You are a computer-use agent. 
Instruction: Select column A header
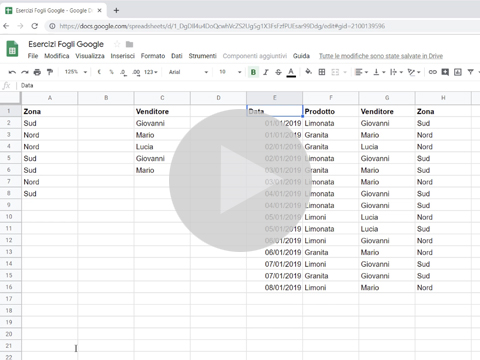[50, 98]
